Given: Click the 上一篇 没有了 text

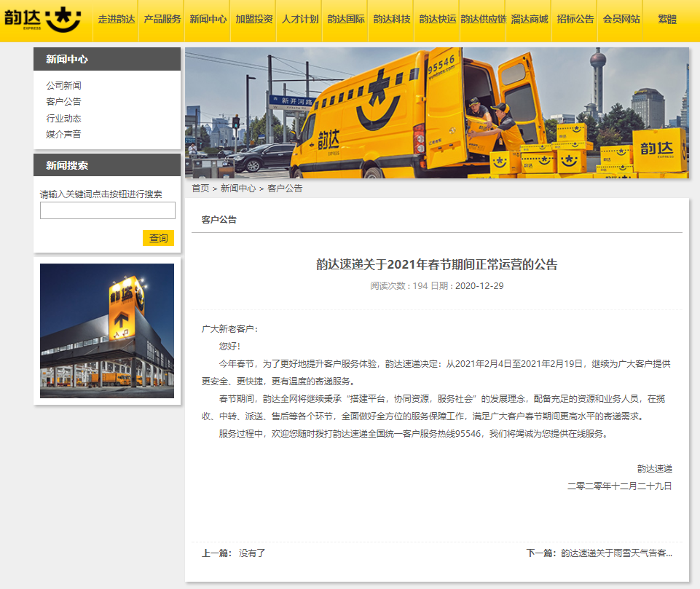Looking at the screenshot, I should point(234,553).
